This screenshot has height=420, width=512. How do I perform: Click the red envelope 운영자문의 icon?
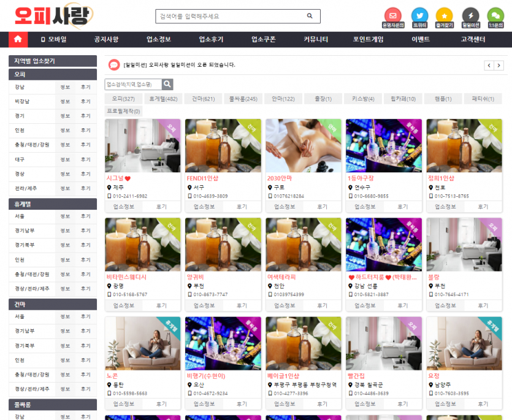[393, 15]
